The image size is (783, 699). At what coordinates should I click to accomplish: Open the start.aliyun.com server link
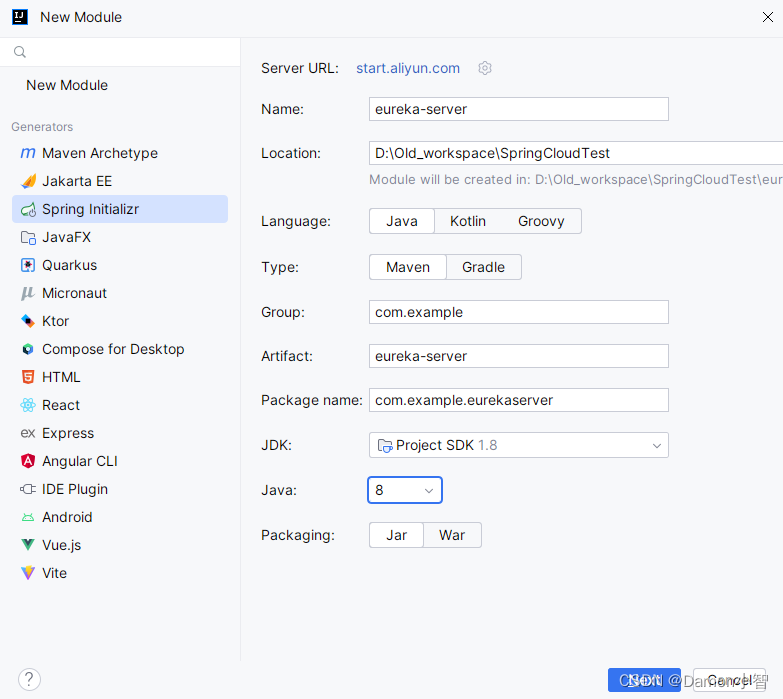coord(408,68)
